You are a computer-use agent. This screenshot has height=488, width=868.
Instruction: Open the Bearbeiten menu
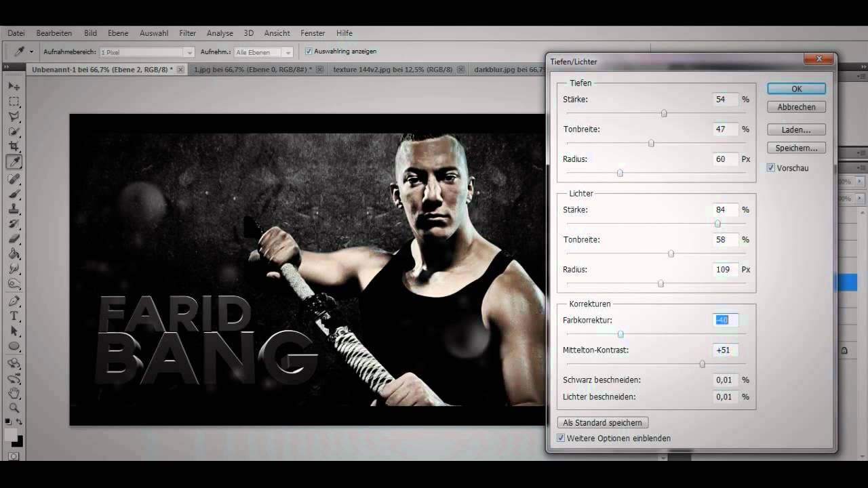click(54, 33)
